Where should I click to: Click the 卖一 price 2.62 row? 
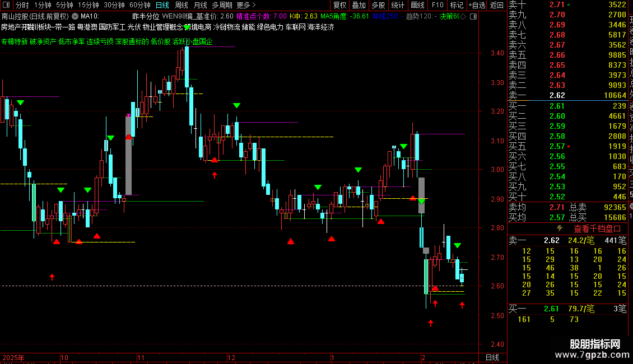click(567, 96)
